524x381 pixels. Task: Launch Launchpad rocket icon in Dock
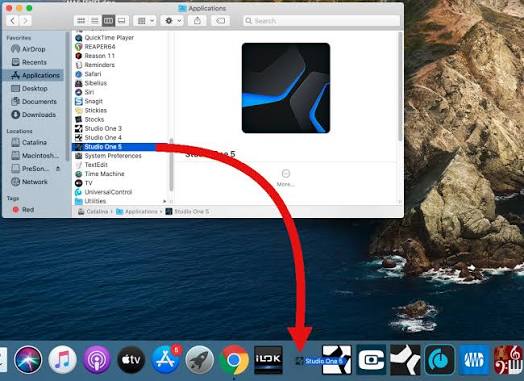coord(200,360)
